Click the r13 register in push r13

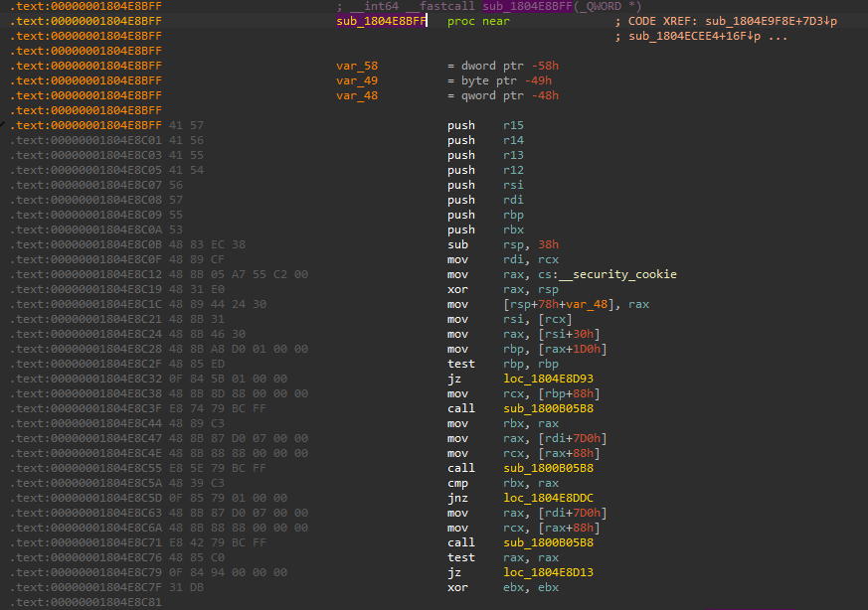(x=514, y=155)
